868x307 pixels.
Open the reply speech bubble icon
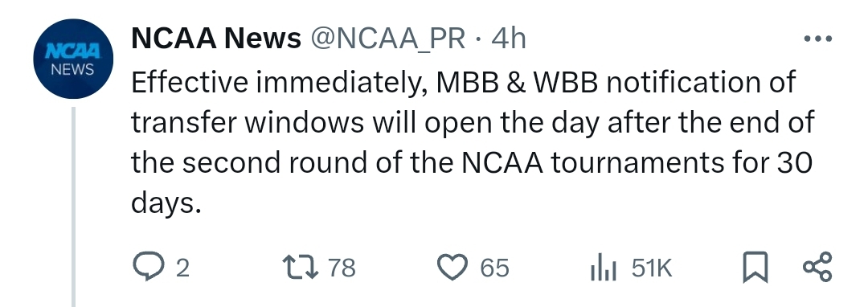pyautogui.click(x=149, y=267)
